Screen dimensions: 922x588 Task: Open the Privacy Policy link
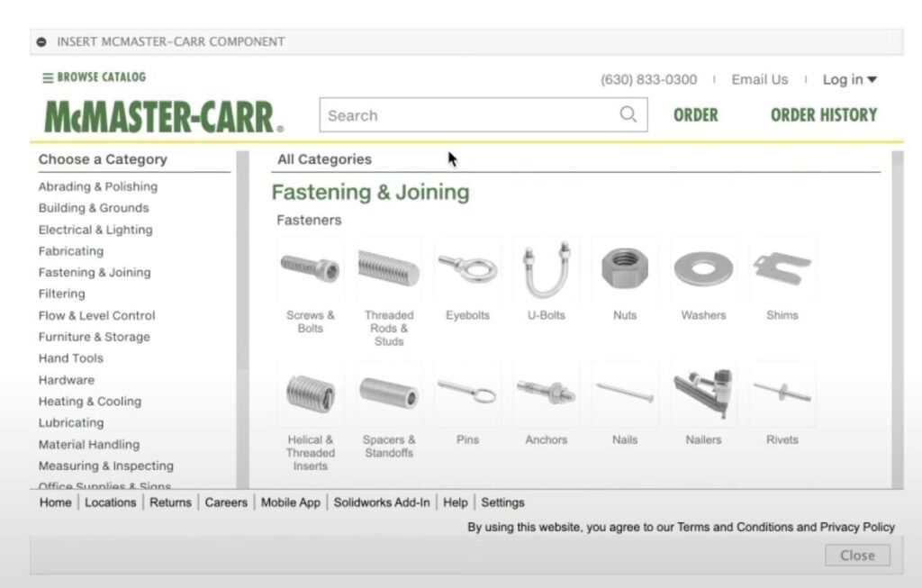[854, 527]
